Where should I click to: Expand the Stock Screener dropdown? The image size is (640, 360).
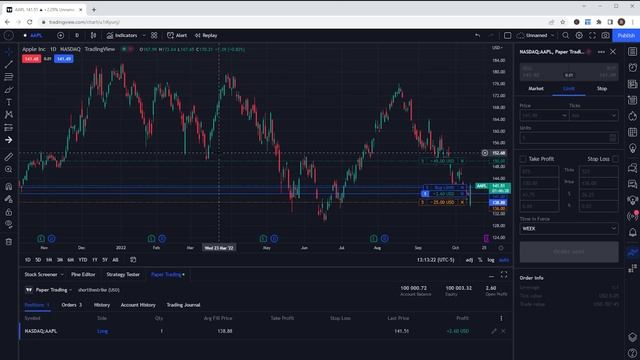coord(62,275)
